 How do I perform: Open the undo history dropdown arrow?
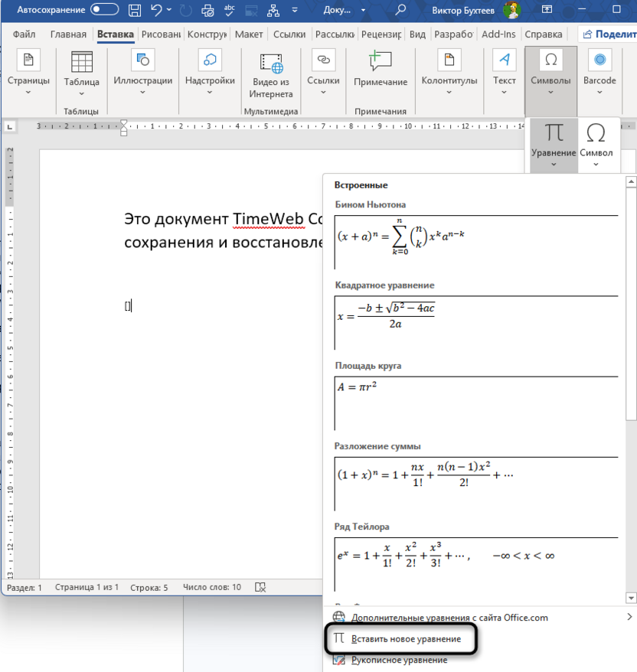(x=169, y=10)
